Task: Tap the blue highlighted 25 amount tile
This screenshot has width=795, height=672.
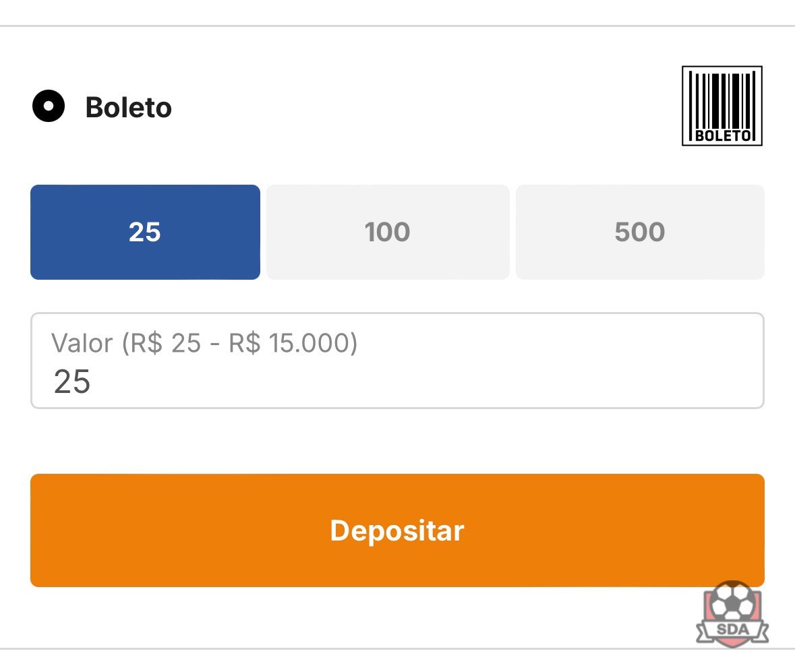Action: click(x=145, y=232)
